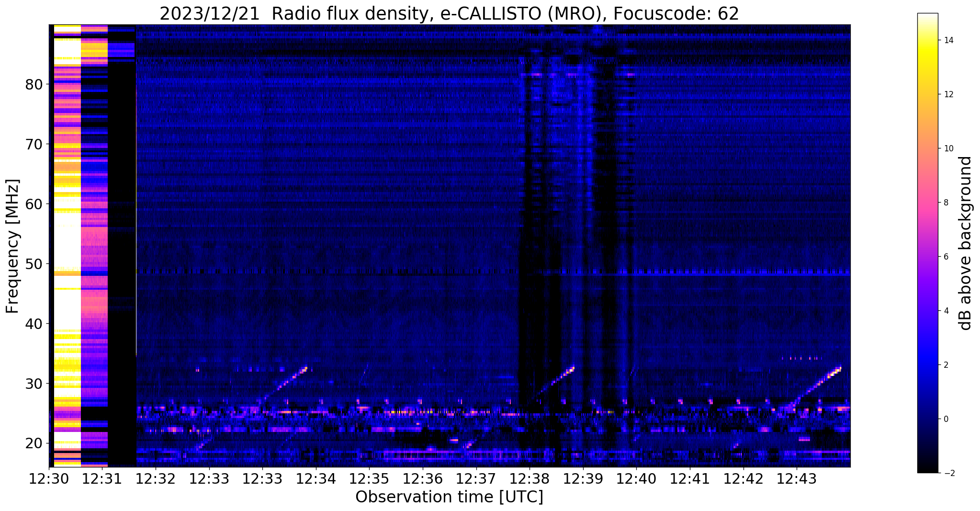Click the colorbar tick value 4
The width and height of the screenshot is (980, 511).
[946, 311]
